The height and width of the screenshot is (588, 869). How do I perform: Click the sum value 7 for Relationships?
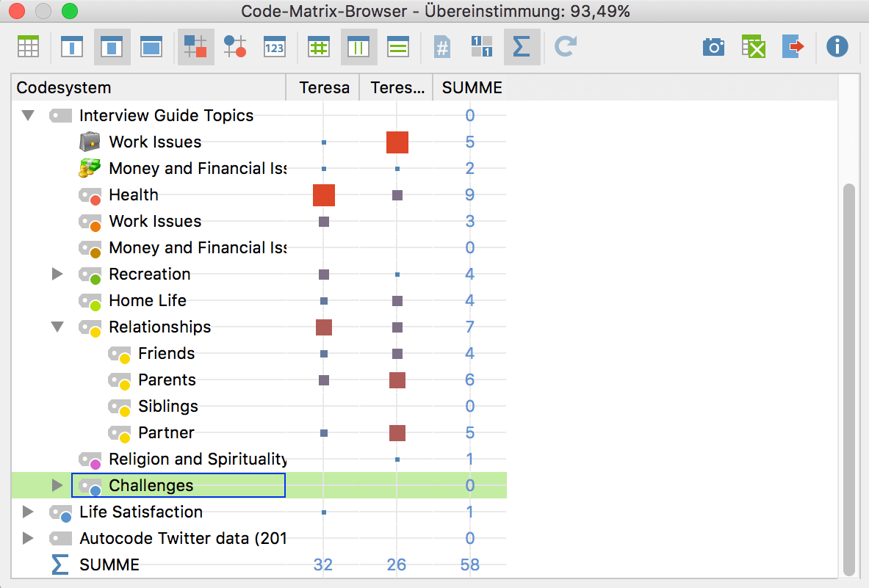[470, 327]
